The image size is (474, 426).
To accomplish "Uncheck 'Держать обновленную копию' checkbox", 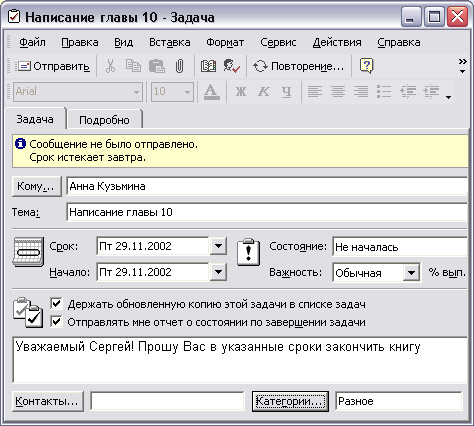I will [x=56, y=304].
